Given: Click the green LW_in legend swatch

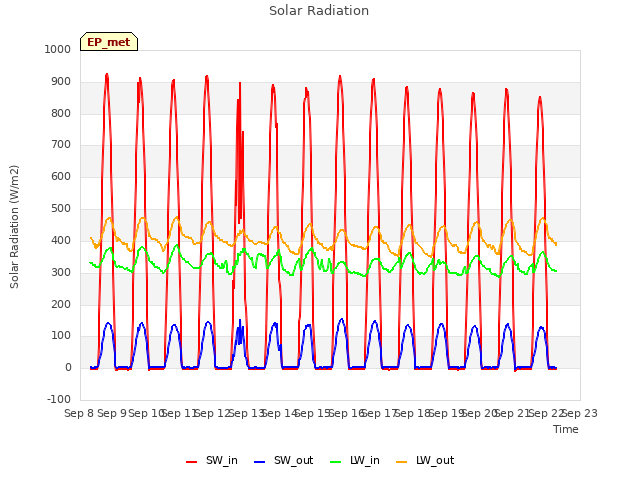Looking at the screenshot, I should point(336,462).
